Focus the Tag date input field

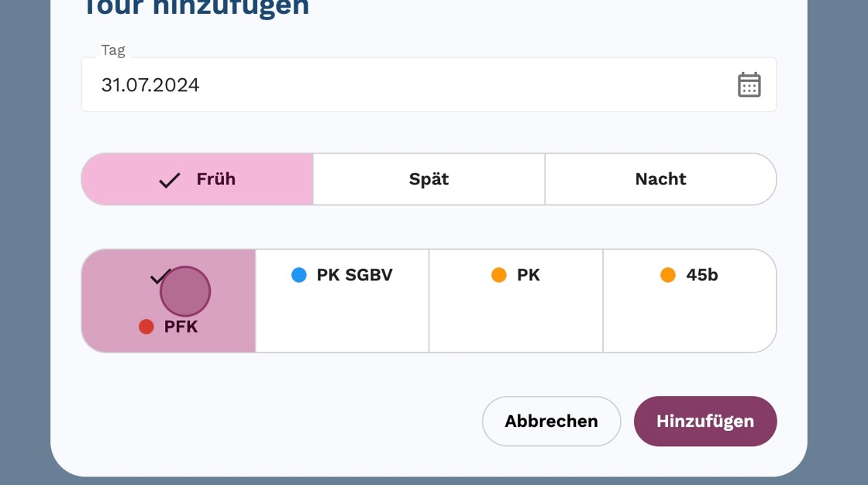tap(403, 85)
